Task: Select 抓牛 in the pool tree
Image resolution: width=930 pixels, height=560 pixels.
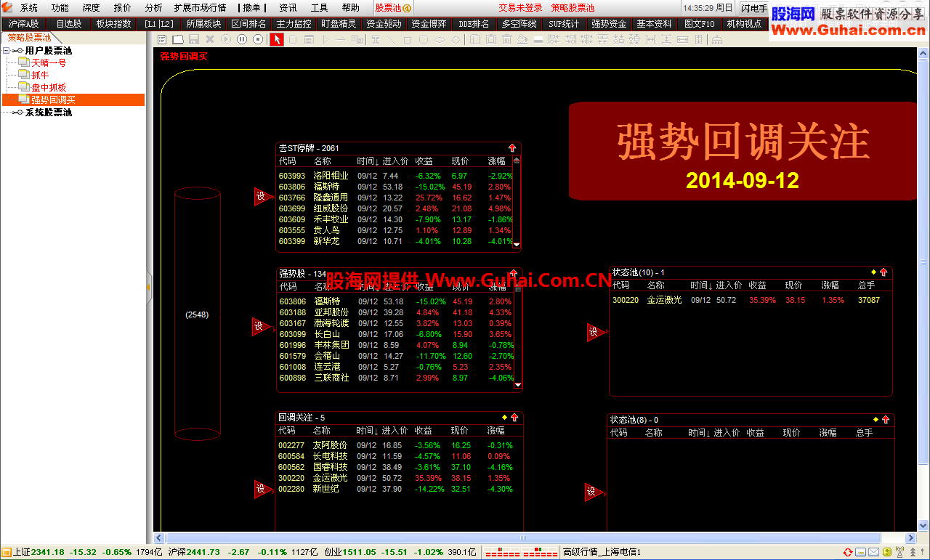Action: [40, 76]
